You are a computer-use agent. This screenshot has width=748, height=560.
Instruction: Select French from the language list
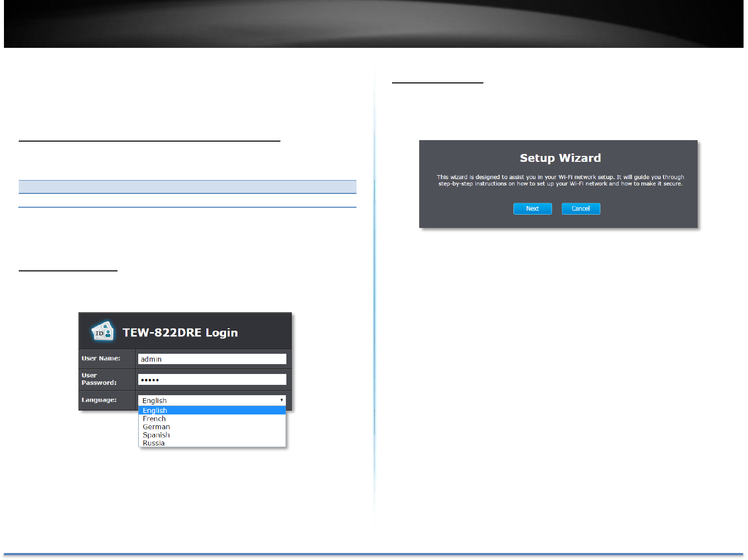click(212, 418)
